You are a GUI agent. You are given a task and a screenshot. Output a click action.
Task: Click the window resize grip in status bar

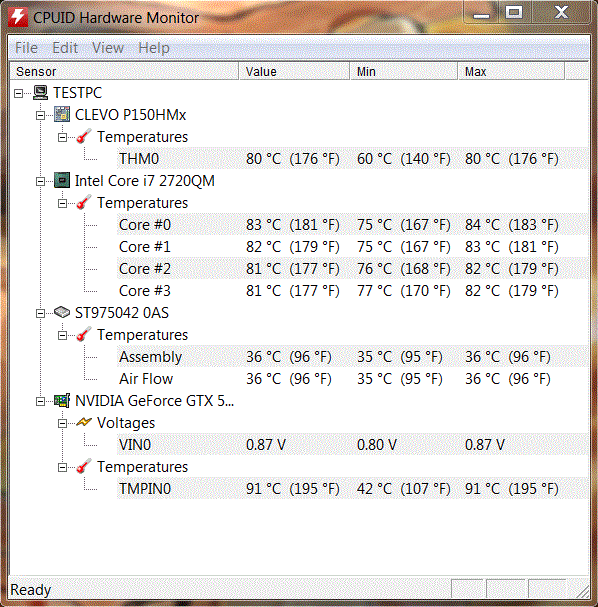click(583, 591)
